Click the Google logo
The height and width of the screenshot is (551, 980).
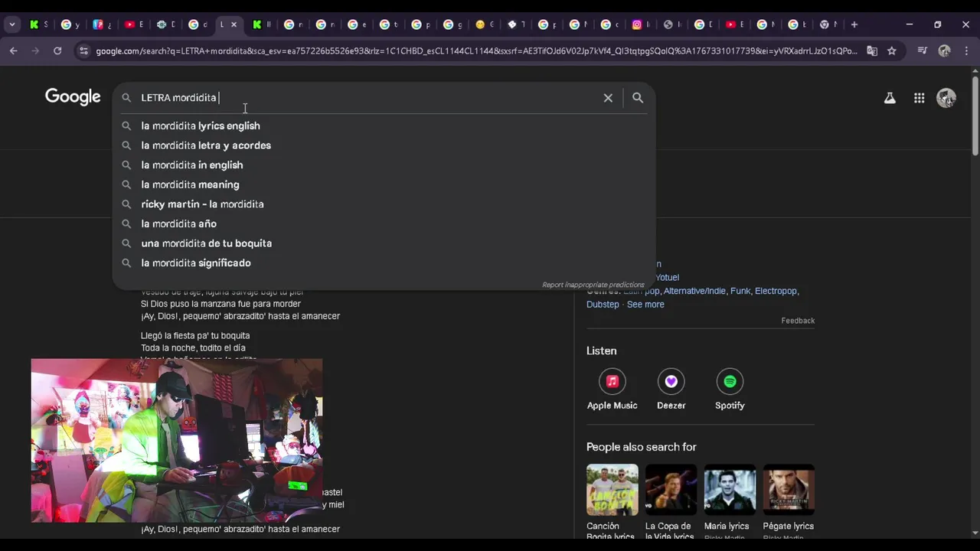tap(73, 97)
